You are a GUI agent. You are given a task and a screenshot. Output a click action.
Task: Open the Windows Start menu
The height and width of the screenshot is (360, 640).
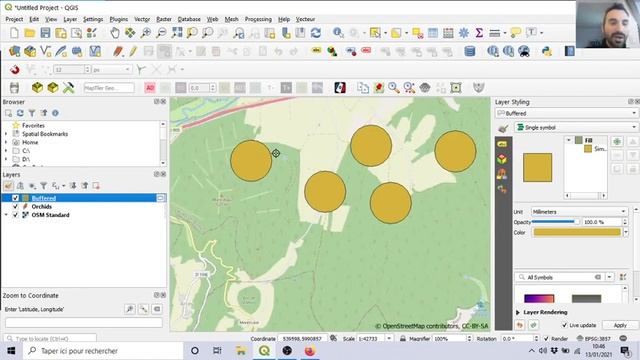click(x=11, y=351)
